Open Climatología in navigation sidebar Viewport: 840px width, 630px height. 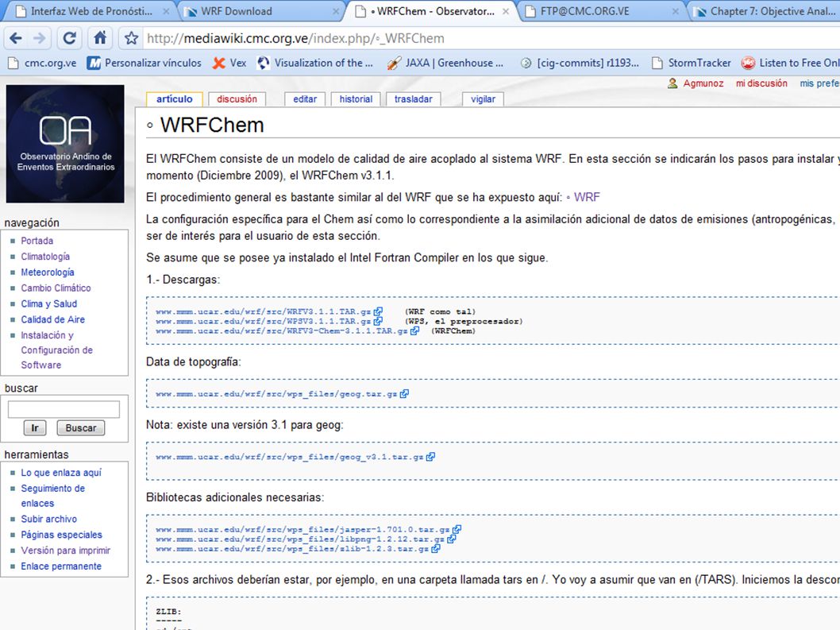[45, 257]
